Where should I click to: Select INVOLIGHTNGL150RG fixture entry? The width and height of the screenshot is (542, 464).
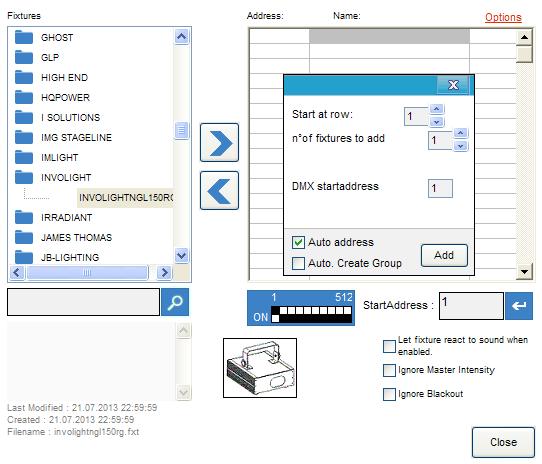[x=126, y=198]
